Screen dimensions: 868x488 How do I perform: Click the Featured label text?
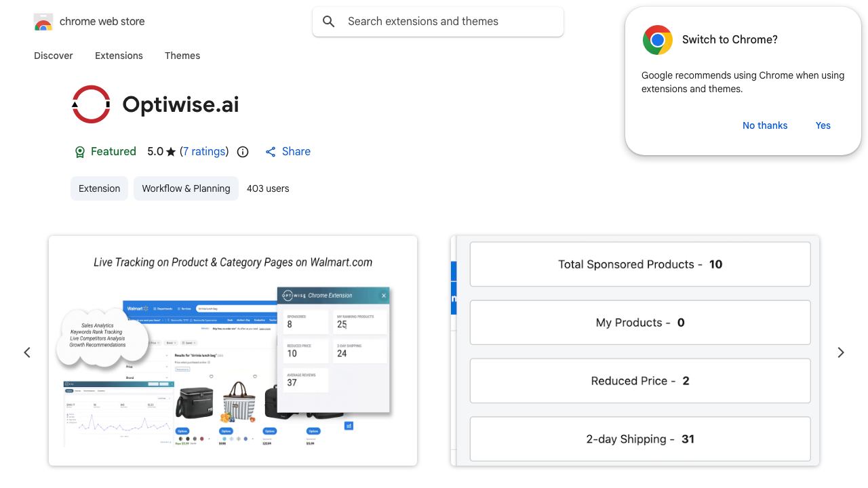(113, 152)
